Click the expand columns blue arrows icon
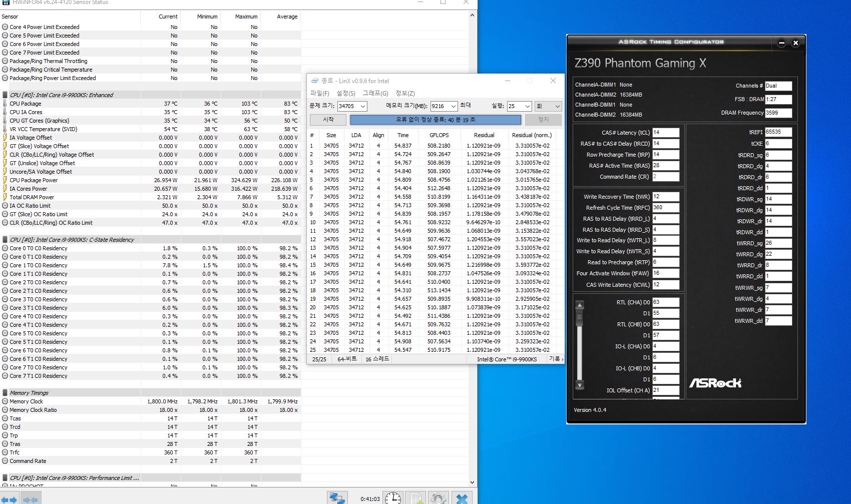Screen dimensions: 851x504 click(x=9, y=499)
